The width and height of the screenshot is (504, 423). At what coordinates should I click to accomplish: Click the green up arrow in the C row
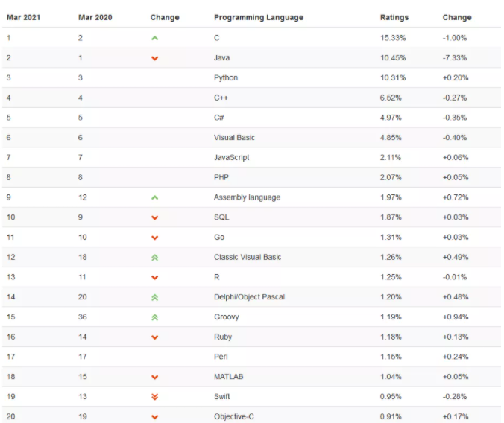tap(154, 38)
